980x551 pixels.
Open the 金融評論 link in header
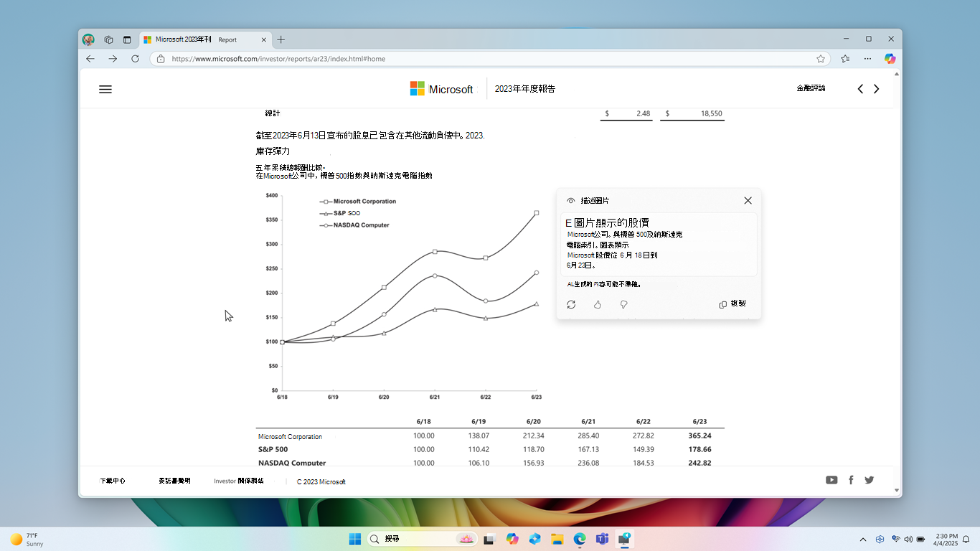point(811,88)
